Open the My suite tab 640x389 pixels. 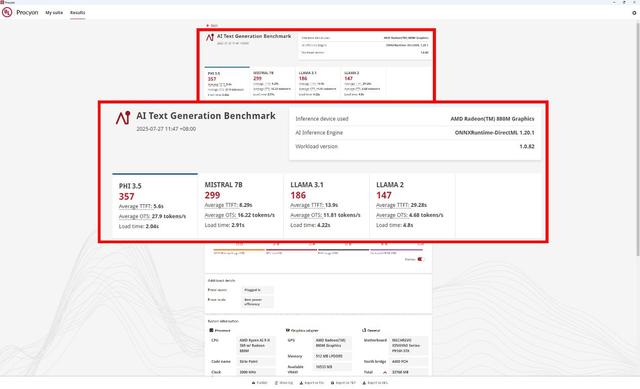[x=54, y=13]
